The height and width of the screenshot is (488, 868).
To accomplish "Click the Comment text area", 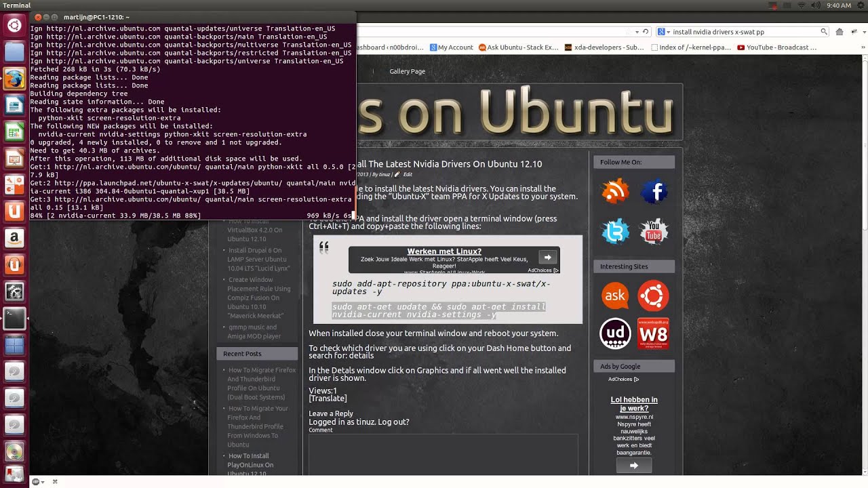I will pyautogui.click(x=443, y=454).
